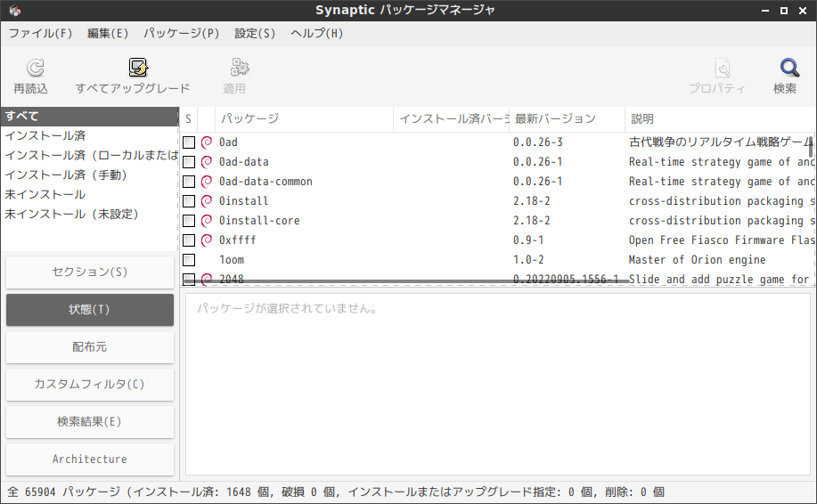817x504 pixels.
Task: Click Debian swirl icon of 0ad row
Action: 207,142
